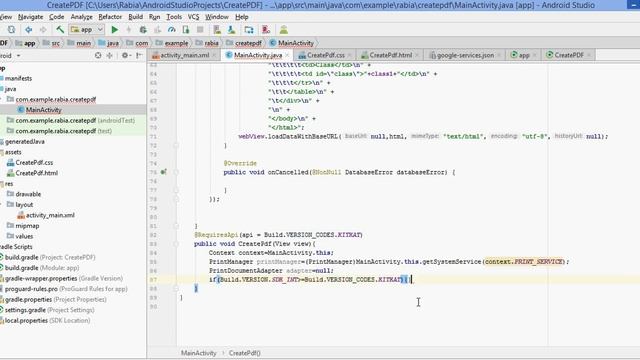Hide the Project panel with hide icon
The height and width of the screenshot is (360, 640).
click(x=139, y=56)
